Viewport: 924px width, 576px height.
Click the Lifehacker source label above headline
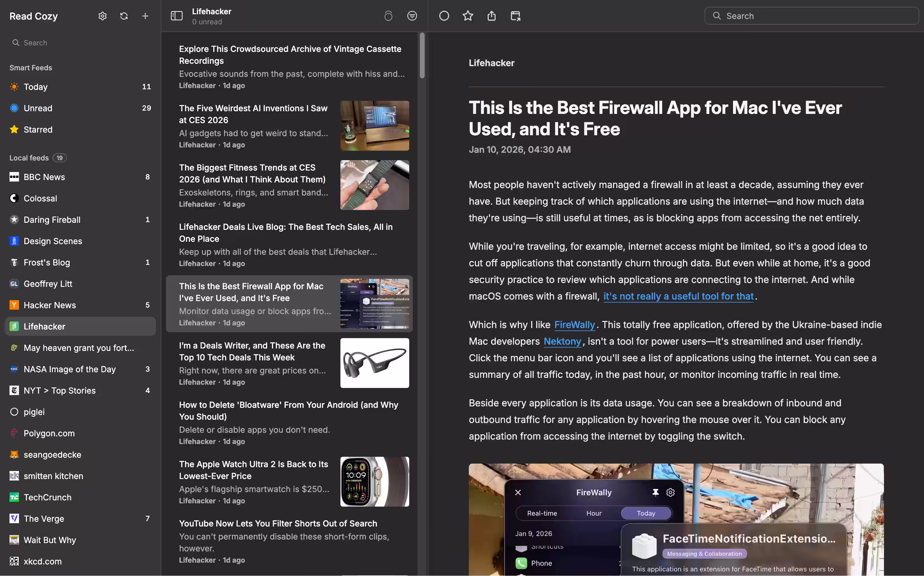tap(491, 63)
